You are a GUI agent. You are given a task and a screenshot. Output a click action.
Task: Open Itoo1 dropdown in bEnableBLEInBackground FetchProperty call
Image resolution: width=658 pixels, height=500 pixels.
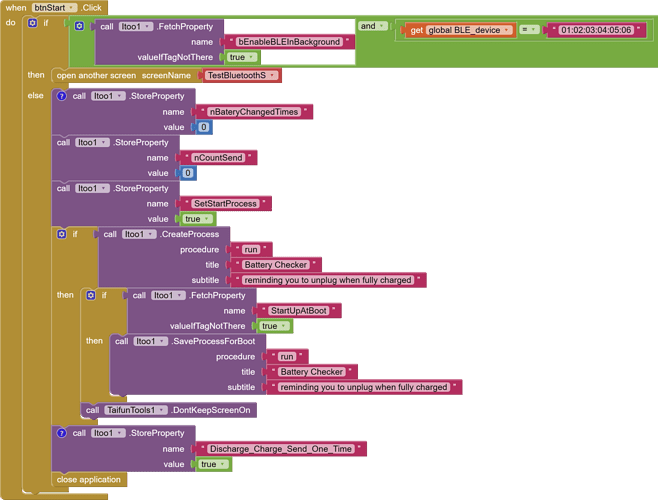coord(136,26)
